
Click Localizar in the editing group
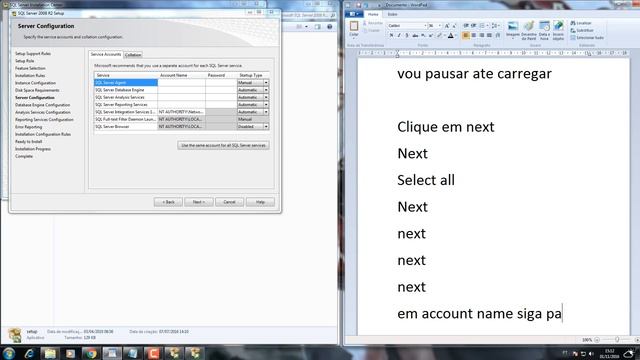pos(581,23)
